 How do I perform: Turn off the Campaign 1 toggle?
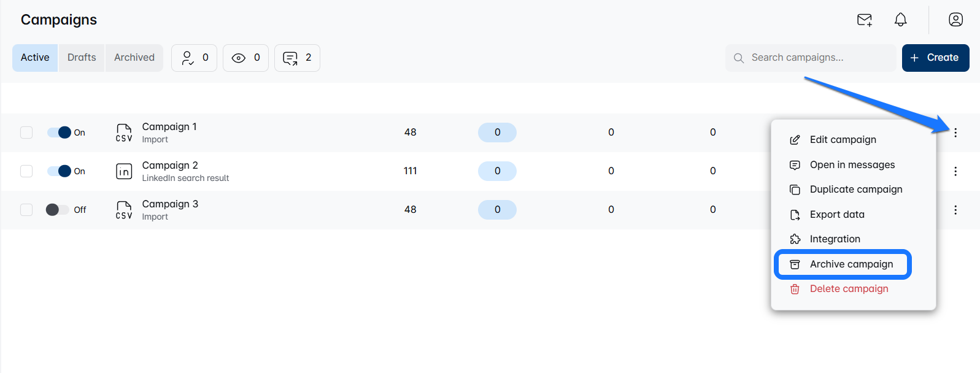coord(59,133)
